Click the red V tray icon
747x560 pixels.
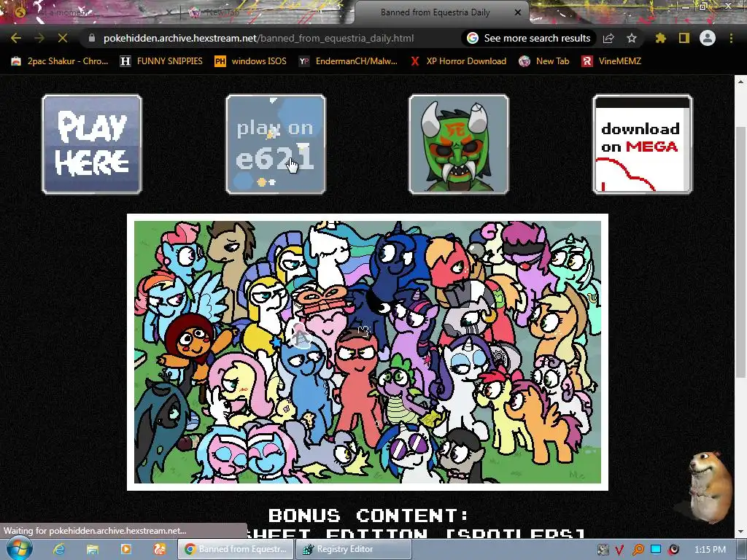(x=619, y=550)
